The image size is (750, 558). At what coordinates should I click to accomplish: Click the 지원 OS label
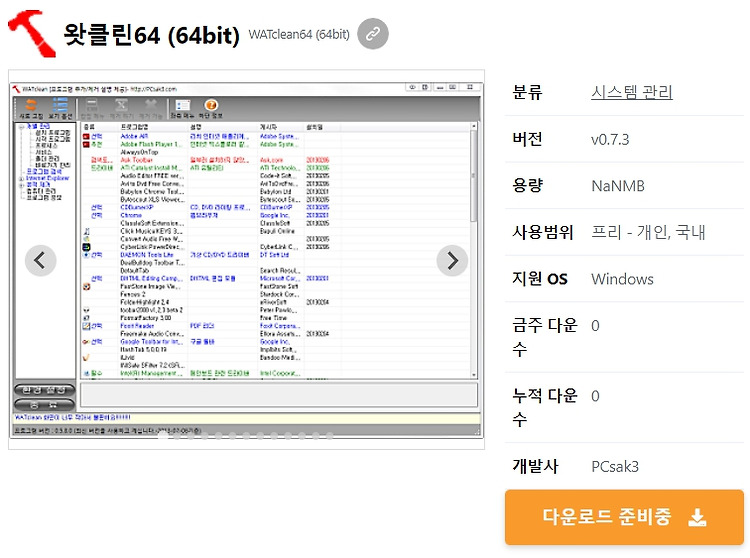pos(540,279)
